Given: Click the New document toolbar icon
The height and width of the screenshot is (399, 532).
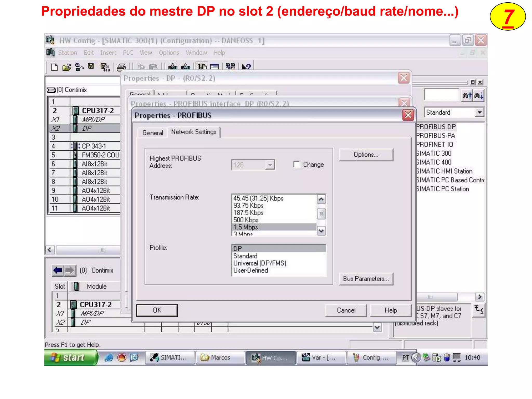Looking at the screenshot, I should tap(54, 67).
